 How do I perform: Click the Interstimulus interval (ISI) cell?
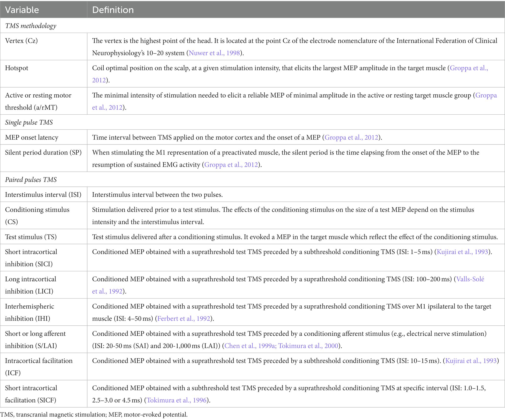(44, 194)
